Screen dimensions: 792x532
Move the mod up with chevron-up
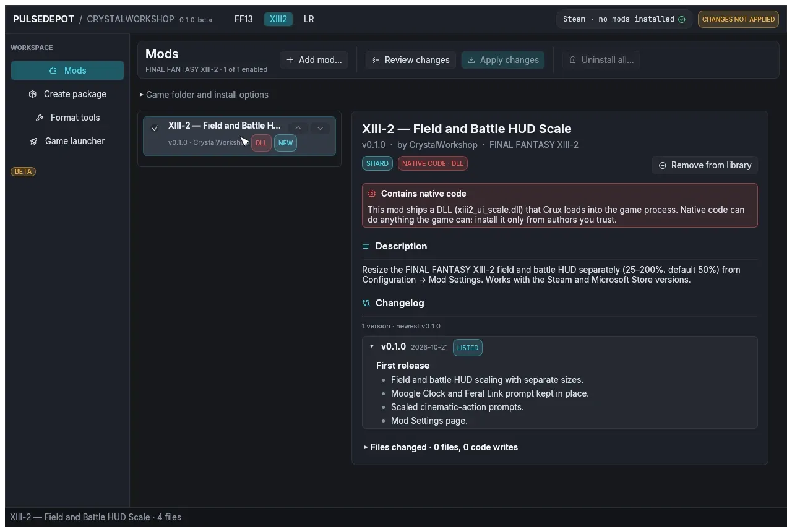298,128
